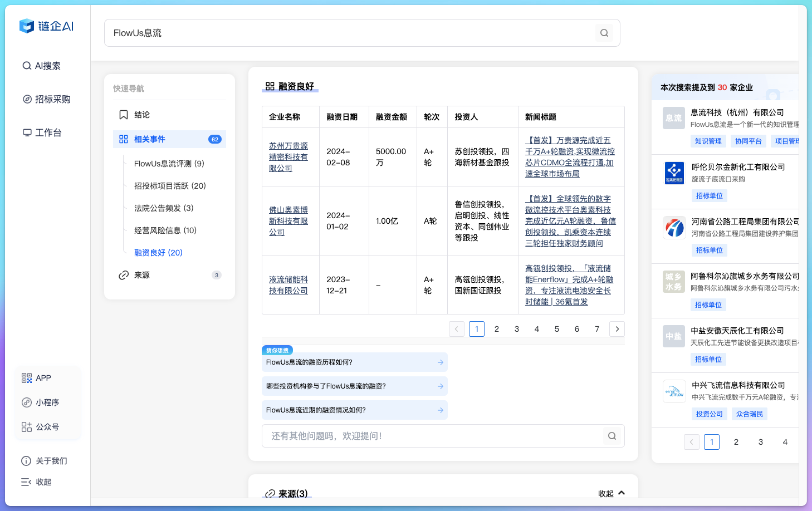Screen dimensions: 812x511
Task: Select page 3 in table pagination
Action: [516, 329]
